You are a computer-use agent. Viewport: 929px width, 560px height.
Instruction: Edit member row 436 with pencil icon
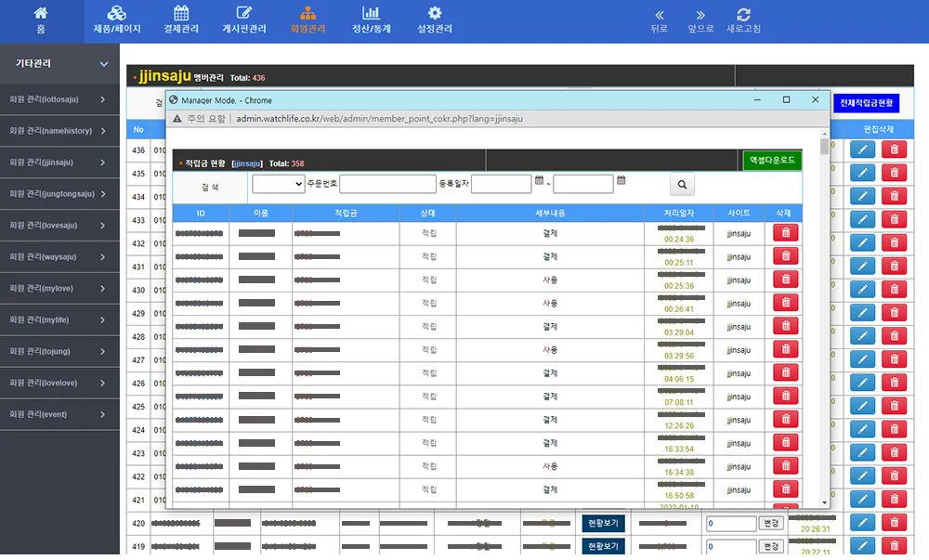(863, 150)
